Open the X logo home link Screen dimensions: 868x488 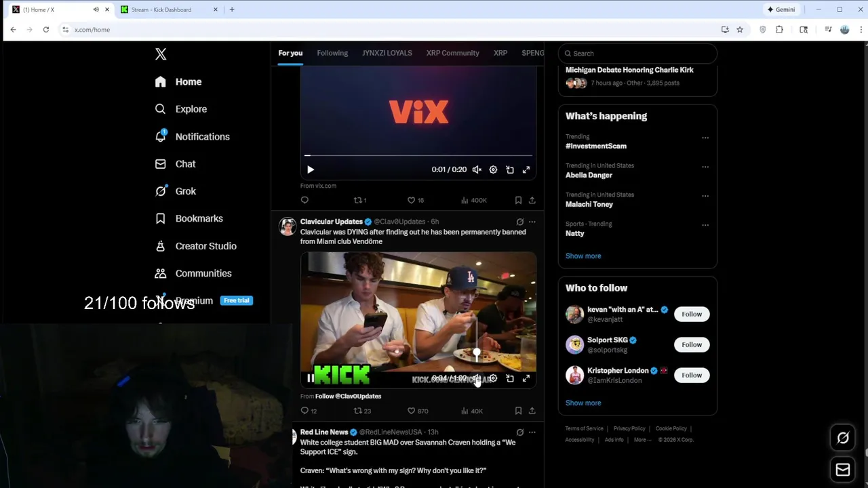[x=161, y=54]
